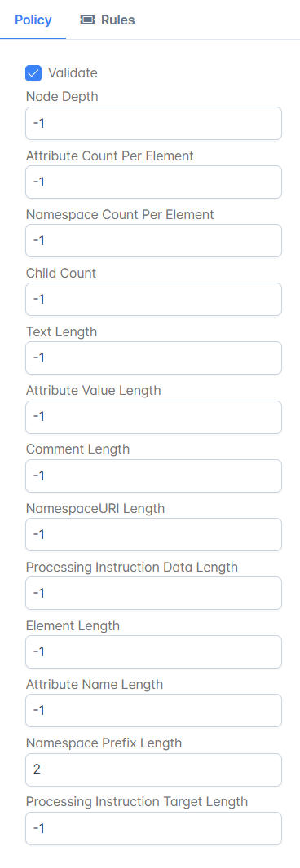Click the Validate checkbox label
This screenshot has width=300, height=868.
73,72
